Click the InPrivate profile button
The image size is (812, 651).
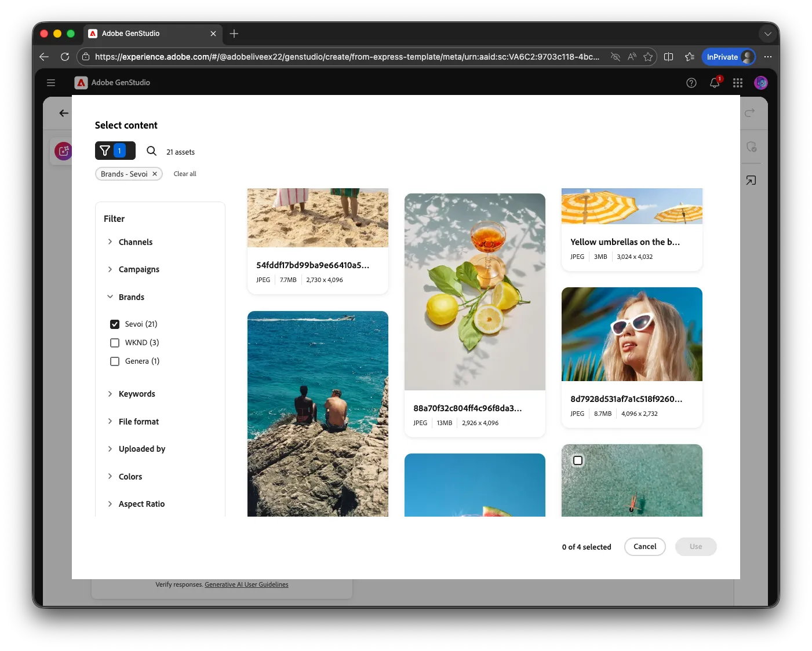click(x=729, y=57)
